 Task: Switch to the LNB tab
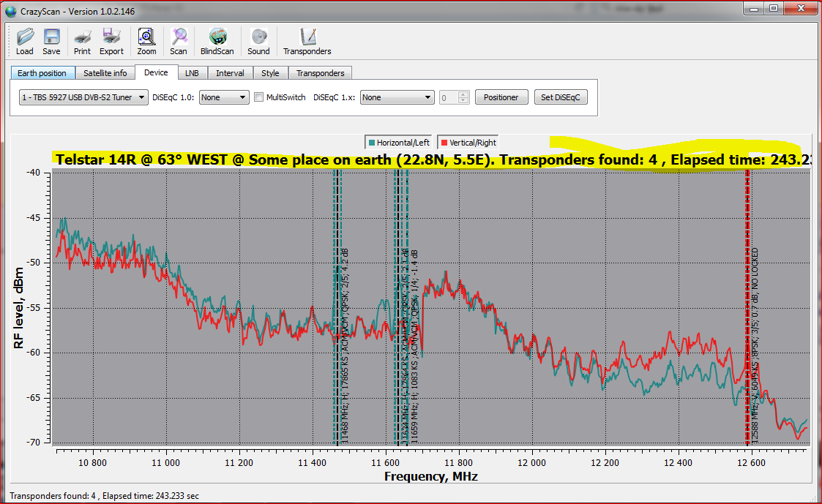(192, 73)
